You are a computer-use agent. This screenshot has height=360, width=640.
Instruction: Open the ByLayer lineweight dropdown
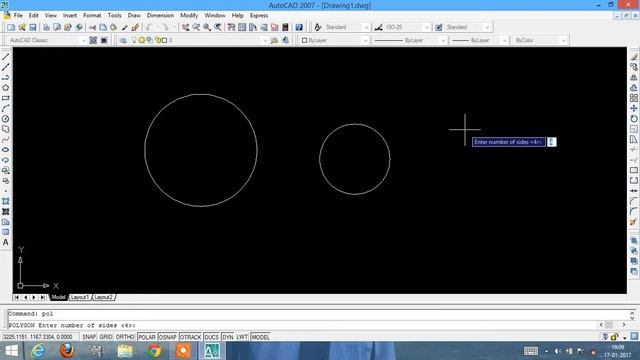(x=504, y=40)
